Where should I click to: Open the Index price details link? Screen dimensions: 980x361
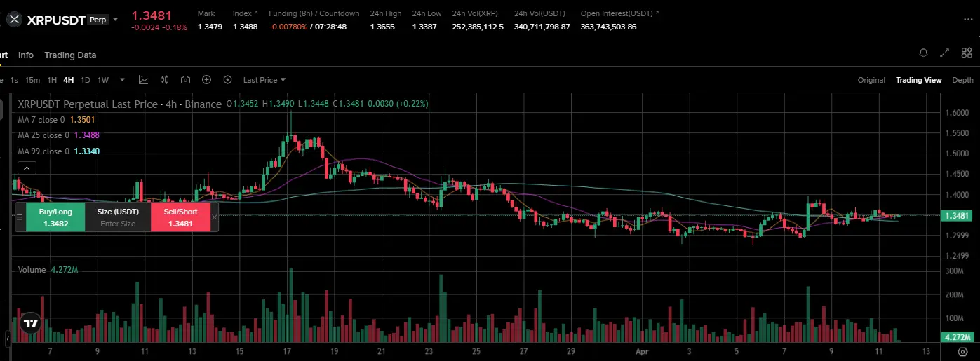tap(245, 13)
